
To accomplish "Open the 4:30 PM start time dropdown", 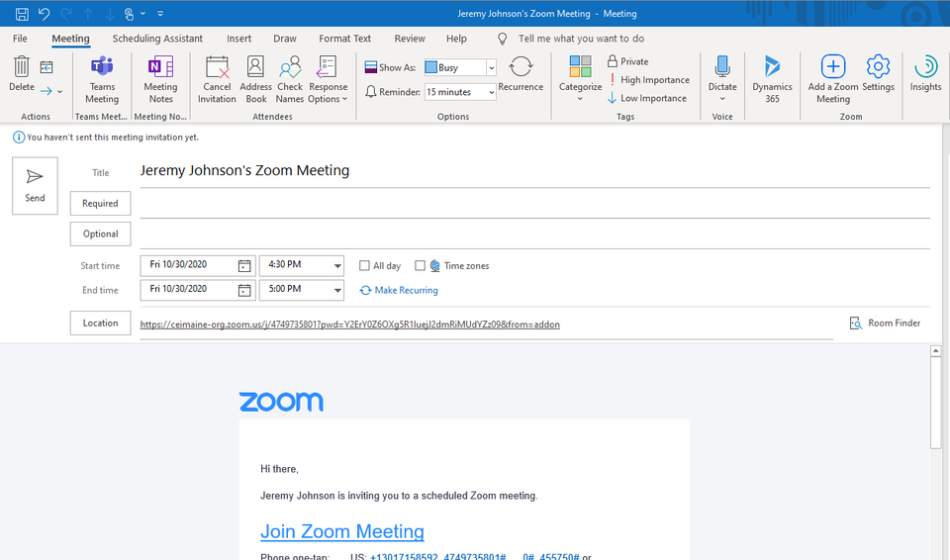I will [337, 265].
